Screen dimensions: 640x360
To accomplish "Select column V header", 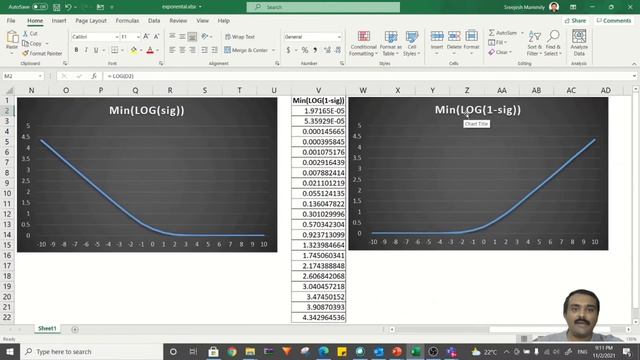I will coord(318,90).
